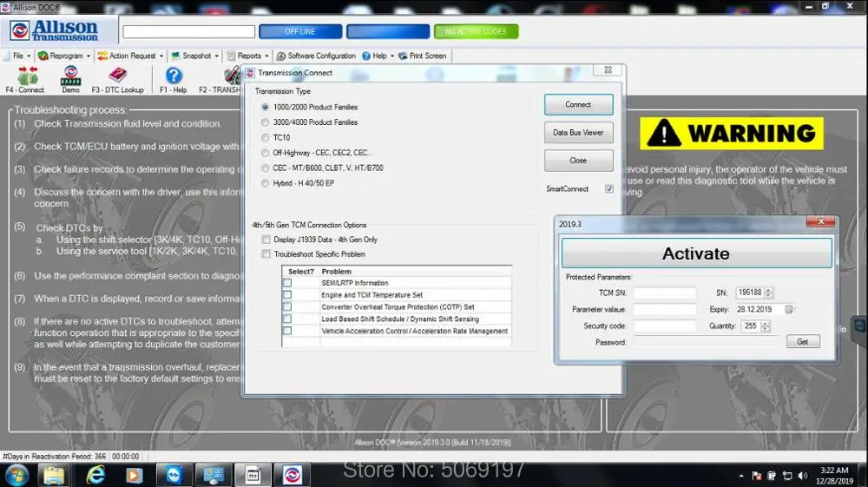Click the volume icon in system tray

pos(803,476)
